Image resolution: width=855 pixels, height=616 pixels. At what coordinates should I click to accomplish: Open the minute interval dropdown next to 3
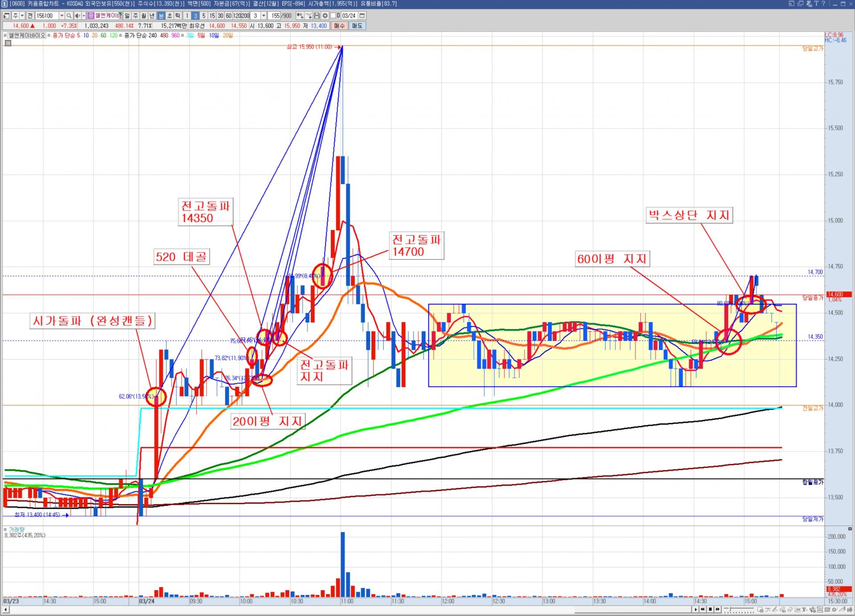tap(264, 16)
